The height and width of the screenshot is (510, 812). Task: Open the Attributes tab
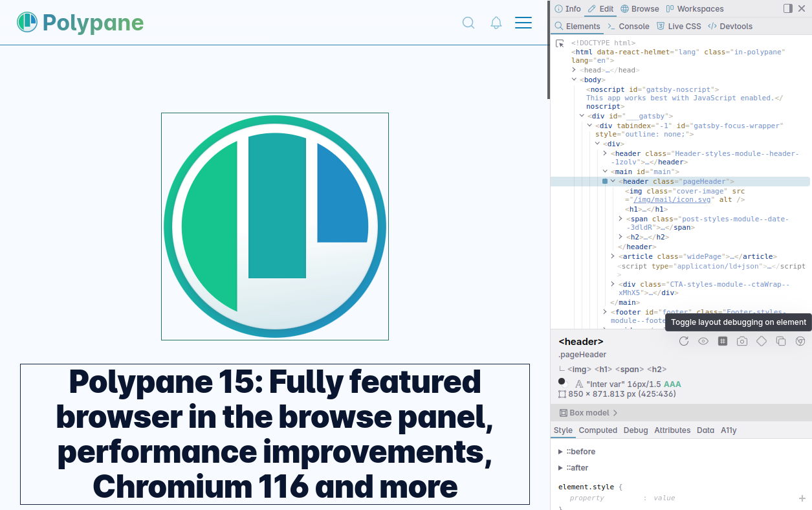(672, 430)
